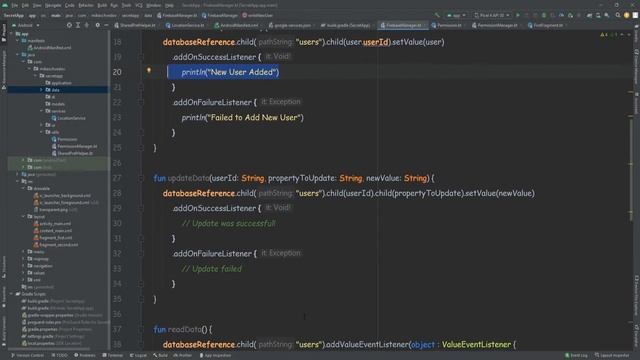
Task: Open Terminal tool window
Action: [x=113, y=356]
